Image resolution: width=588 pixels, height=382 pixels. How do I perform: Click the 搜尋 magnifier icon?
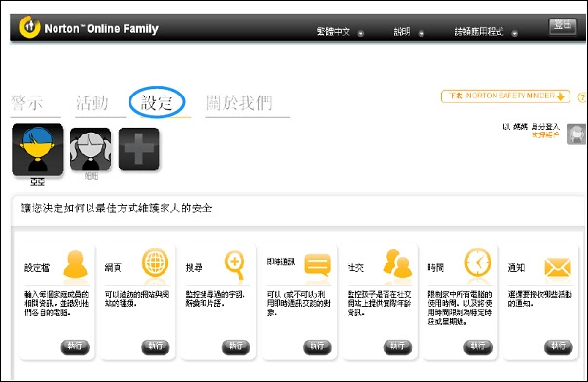pyautogui.click(x=236, y=265)
